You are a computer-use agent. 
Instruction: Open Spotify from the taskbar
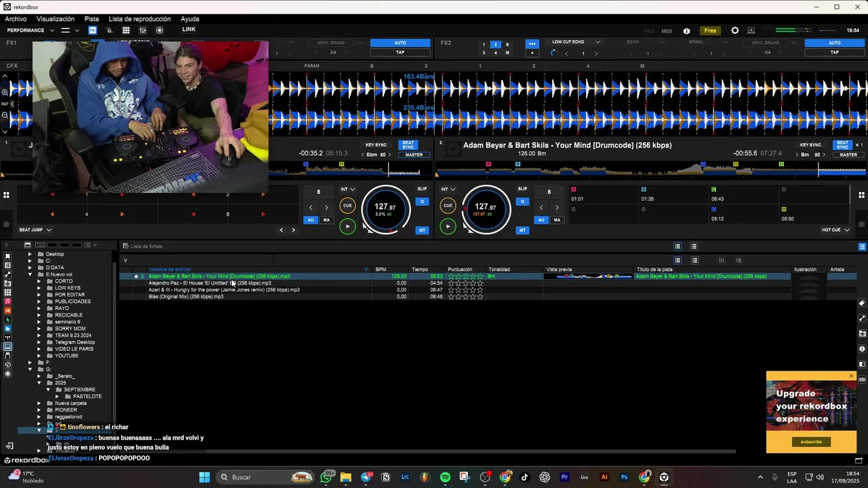click(x=445, y=477)
